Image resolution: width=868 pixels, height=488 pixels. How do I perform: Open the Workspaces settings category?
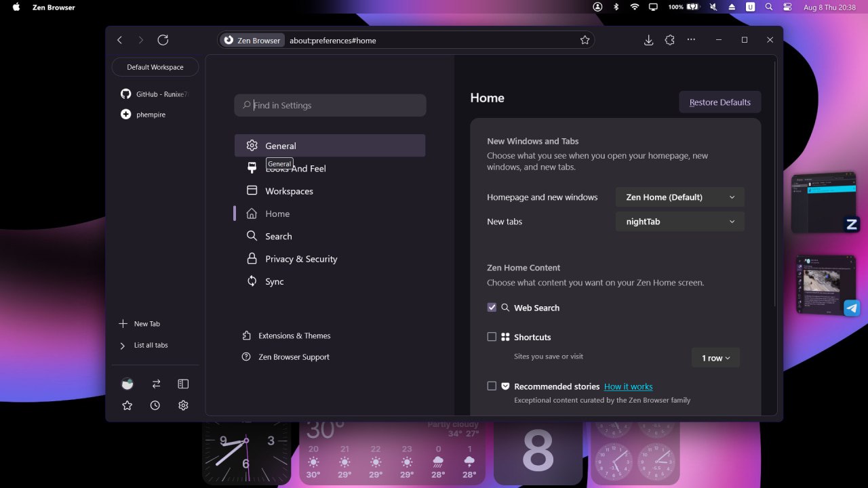(330, 191)
